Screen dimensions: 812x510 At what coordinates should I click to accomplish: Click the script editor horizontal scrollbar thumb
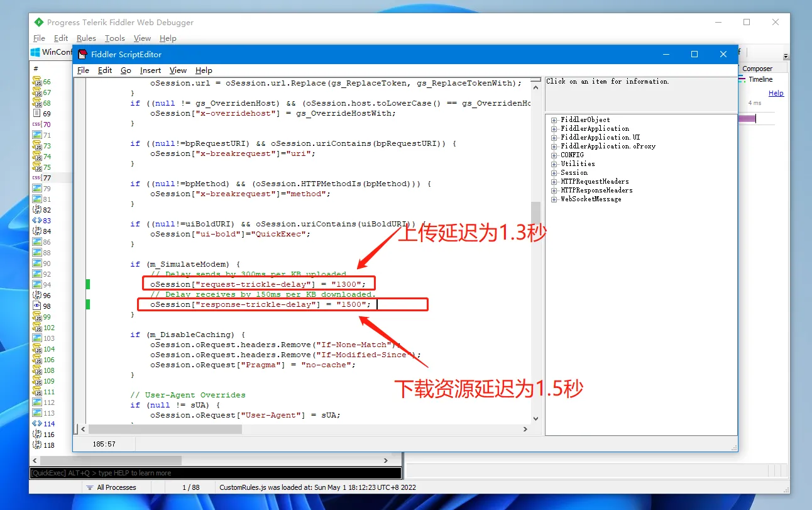(x=165, y=429)
